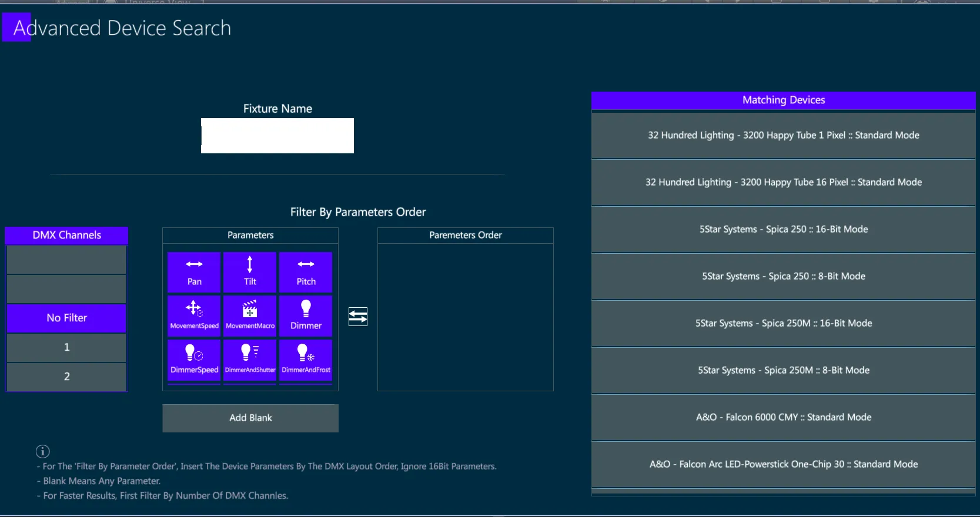Click the Filter By Parameters Order heading
980x517 pixels.
click(358, 212)
